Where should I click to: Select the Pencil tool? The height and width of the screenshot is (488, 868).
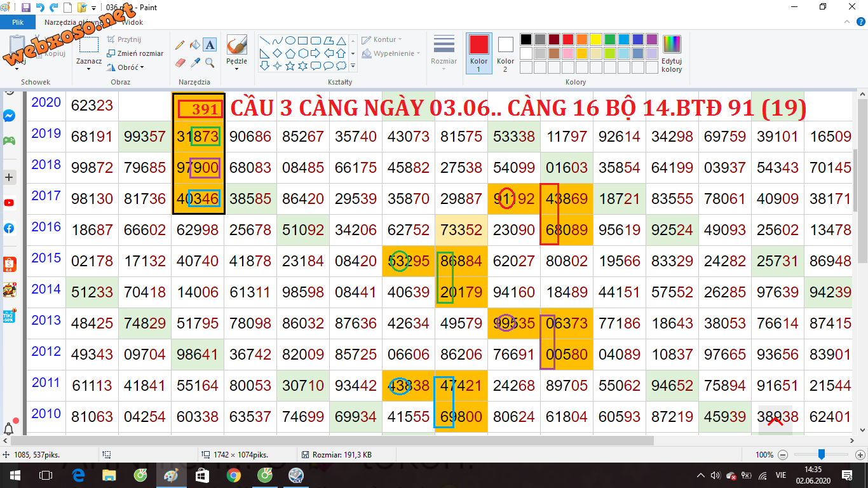[x=180, y=45]
